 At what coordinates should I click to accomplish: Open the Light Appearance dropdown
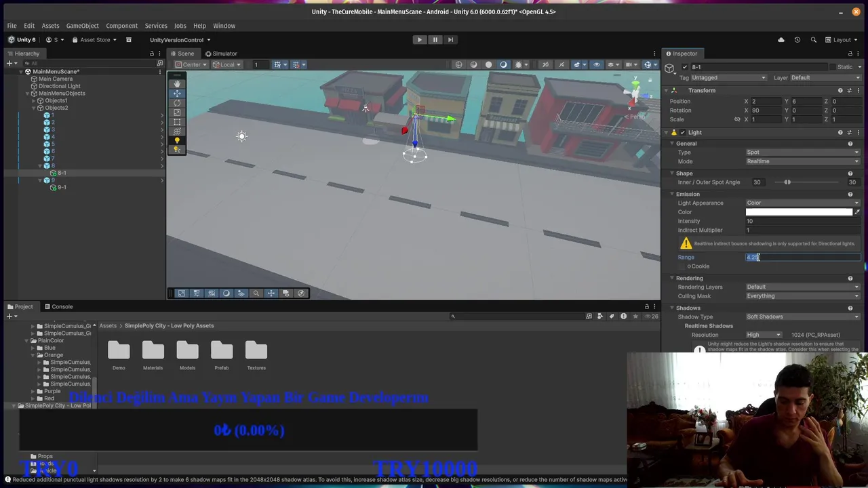[x=803, y=203]
